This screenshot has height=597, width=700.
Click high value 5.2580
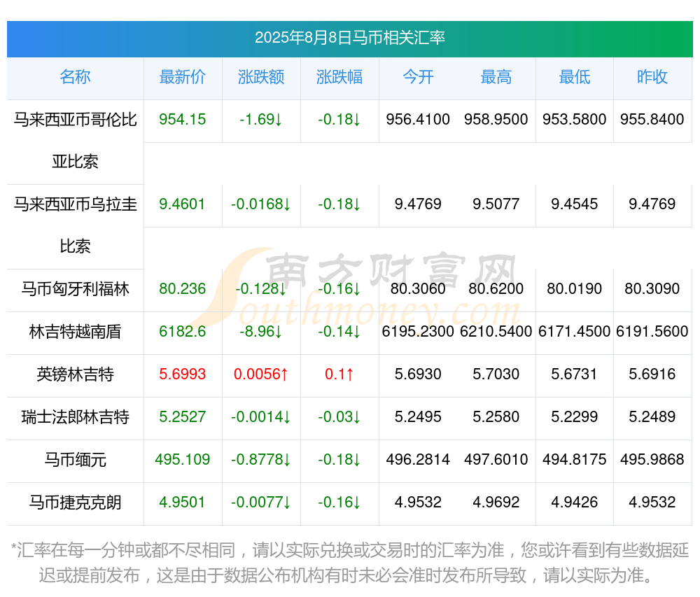pyautogui.click(x=496, y=417)
